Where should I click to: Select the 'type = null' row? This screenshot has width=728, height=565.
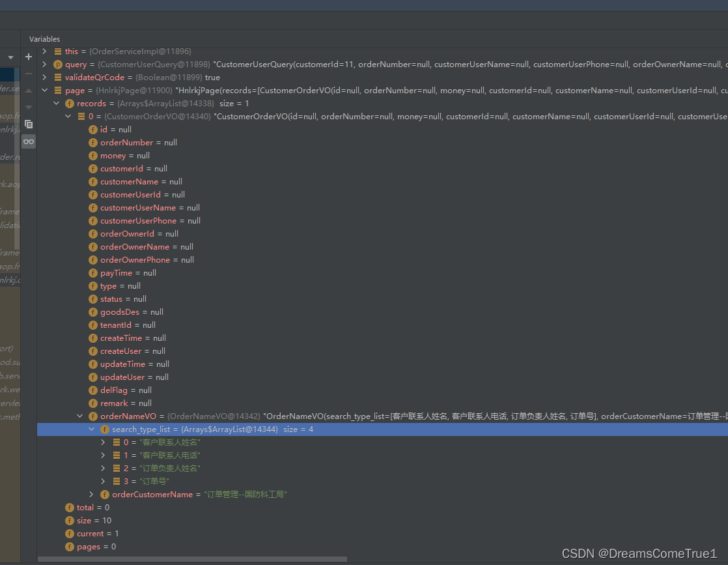(383, 285)
